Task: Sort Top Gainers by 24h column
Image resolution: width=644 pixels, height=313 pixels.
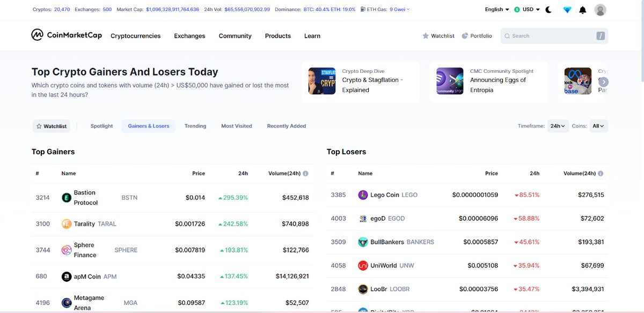Action: [243, 174]
